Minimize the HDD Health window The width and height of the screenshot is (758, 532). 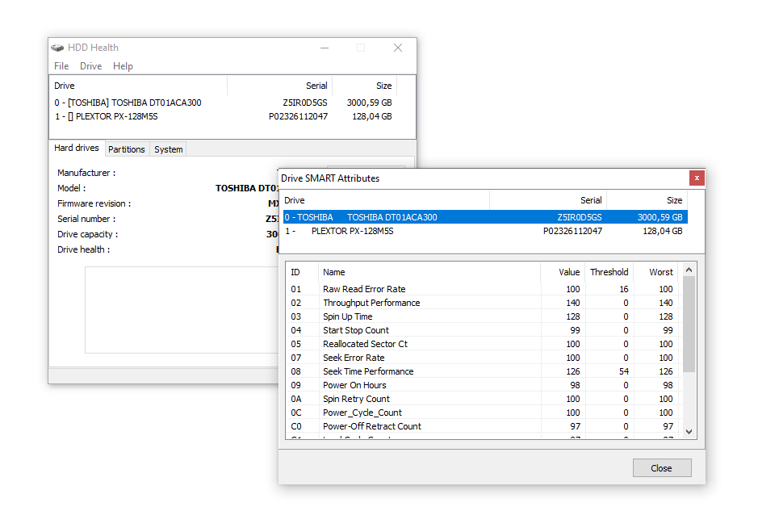point(325,48)
